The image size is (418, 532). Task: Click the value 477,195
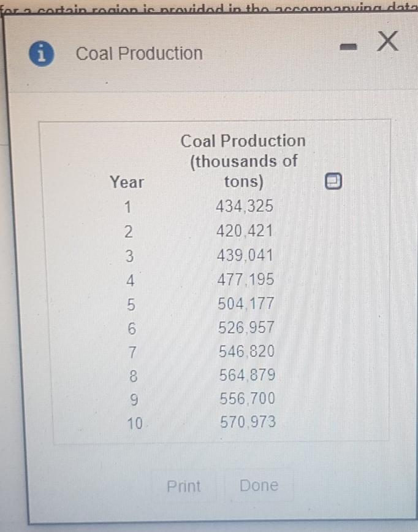tap(245, 280)
